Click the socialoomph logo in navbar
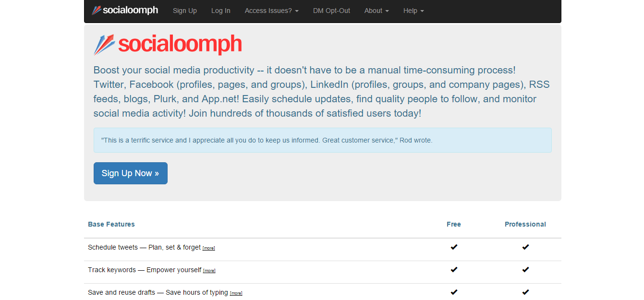644x300 pixels. click(125, 11)
